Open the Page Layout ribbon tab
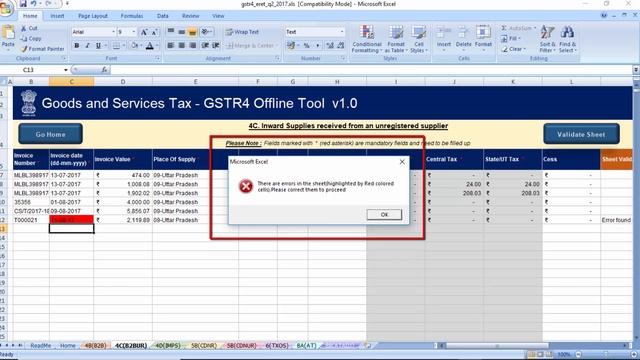The image size is (640, 360). (x=93, y=16)
